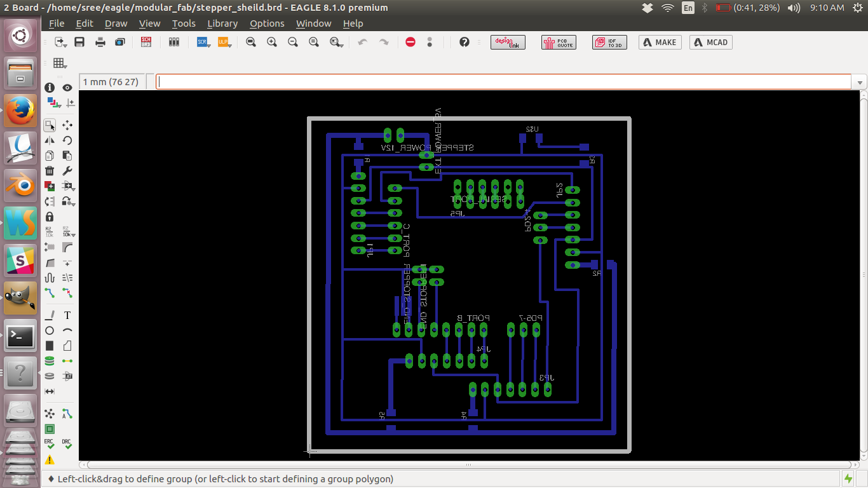The width and height of the screenshot is (868, 488).
Task: Open the Options menu
Action: [267, 24]
